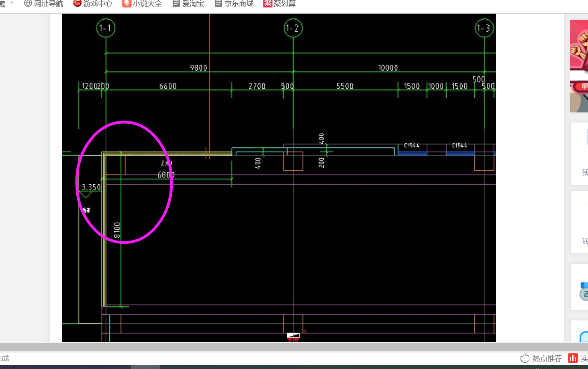Click the 10000 dimension value
Viewport: 588px width, 369px height.
(388, 68)
